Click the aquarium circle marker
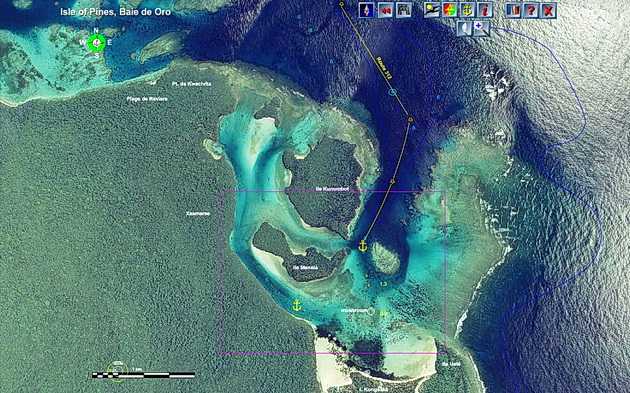The width and height of the screenshot is (630, 393). pyautogui.click(x=371, y=311)
